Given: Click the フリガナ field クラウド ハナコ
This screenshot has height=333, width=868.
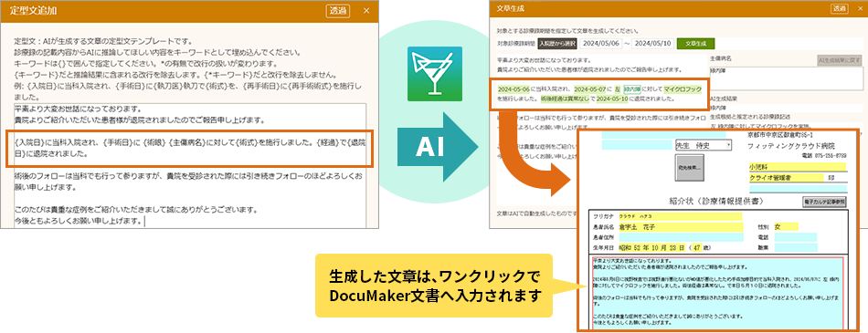Looking at the screenshot, I should (681, 215).
